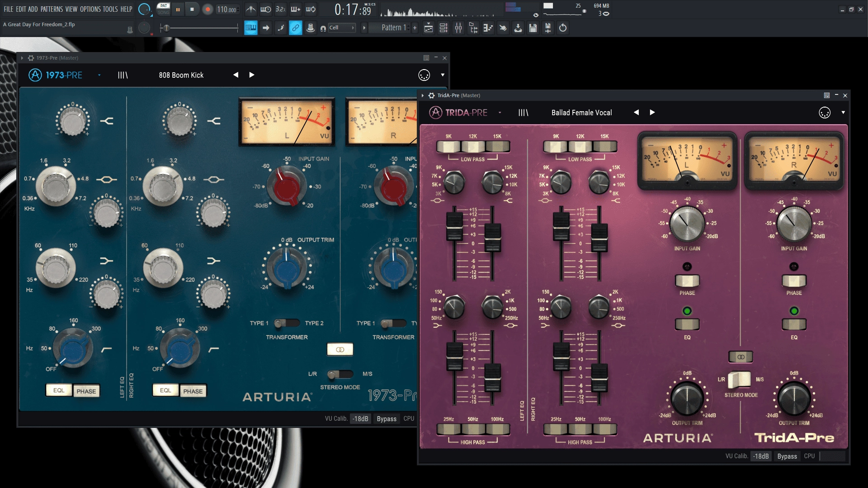Click the Pattern 1 selector
868x488 pixels.
click(392, 28)
